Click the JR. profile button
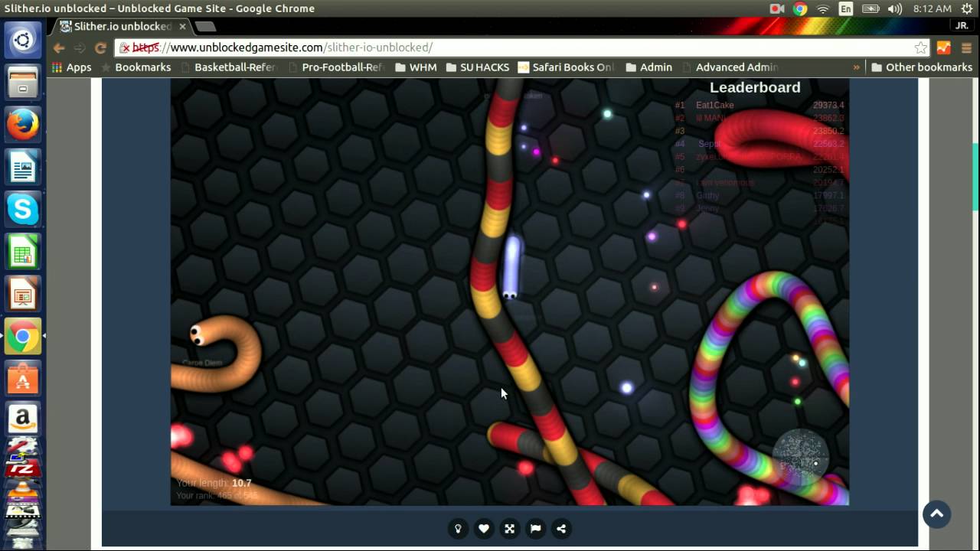The width and height of the screenshot is (980, 551). 962,25
